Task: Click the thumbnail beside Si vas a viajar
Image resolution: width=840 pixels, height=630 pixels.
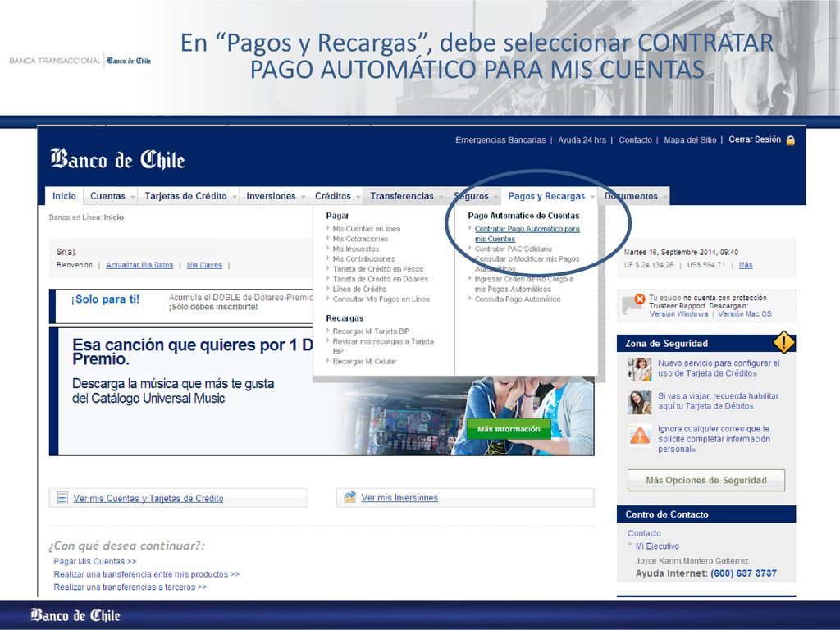Action: (640, 402)
